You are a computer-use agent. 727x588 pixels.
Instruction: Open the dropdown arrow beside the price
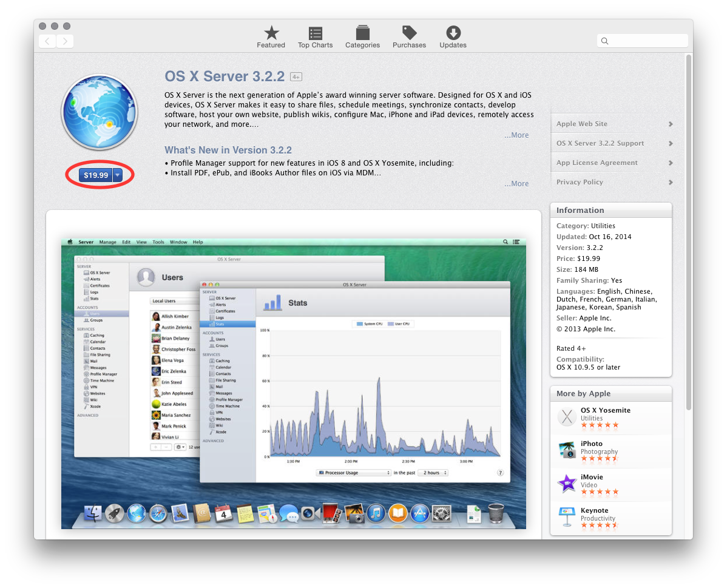click(x=118, y=175)
